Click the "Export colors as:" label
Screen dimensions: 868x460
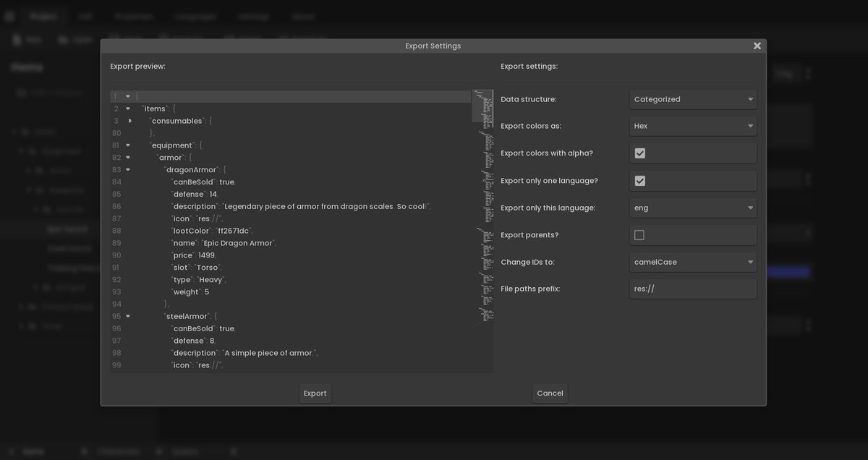point(531,126)
